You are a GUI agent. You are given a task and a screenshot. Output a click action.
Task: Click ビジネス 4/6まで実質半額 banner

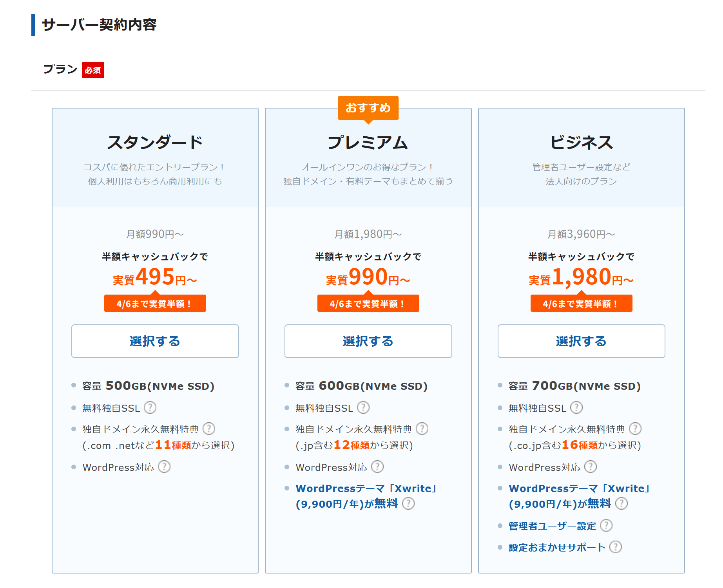tap(582, 304)
